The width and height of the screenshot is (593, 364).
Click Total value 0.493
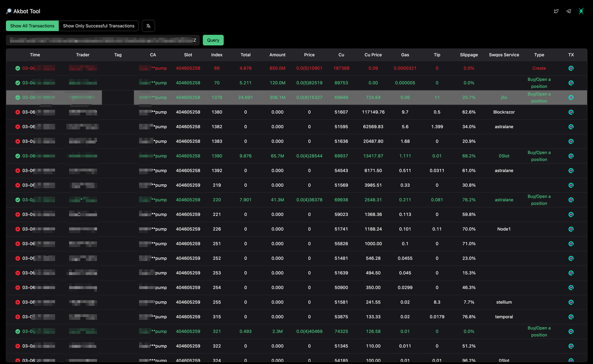pos(246,331)
